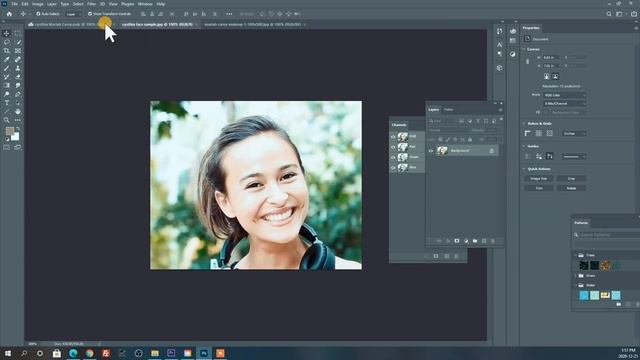Open Photoshop from the Windows taskbar
Image resolution: width=640 pixels, height=360 pixels.
tap(204, 353)
